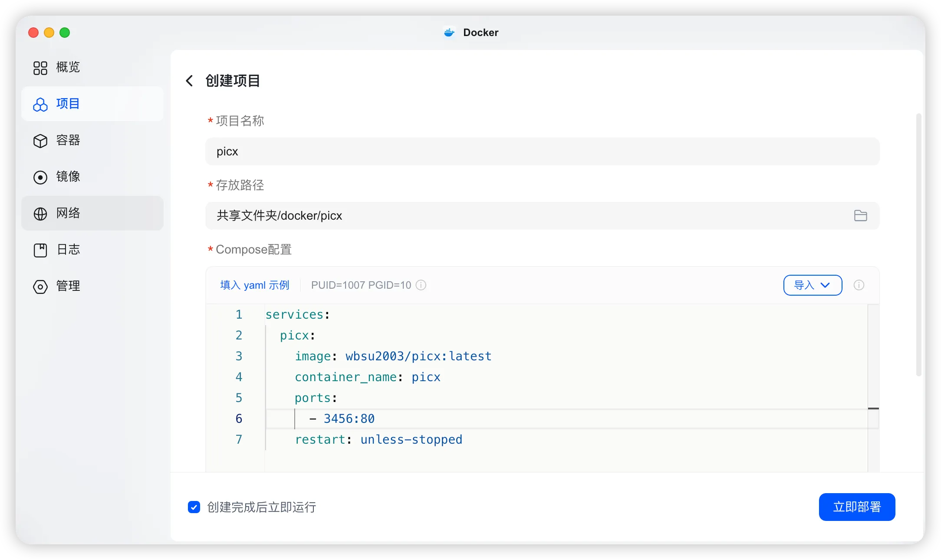Click the Overview (概览) grid icon

point(40,68)
